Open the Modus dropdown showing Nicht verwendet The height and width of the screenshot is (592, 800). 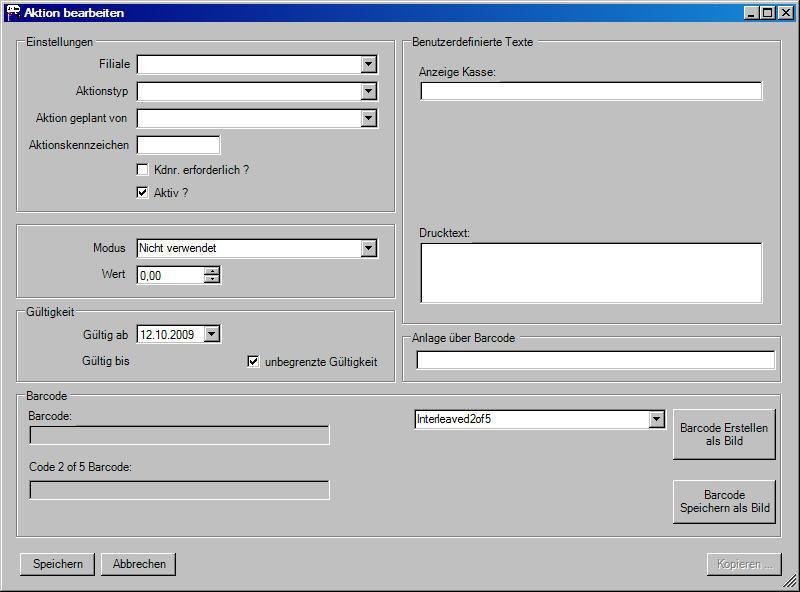point(369,248)
